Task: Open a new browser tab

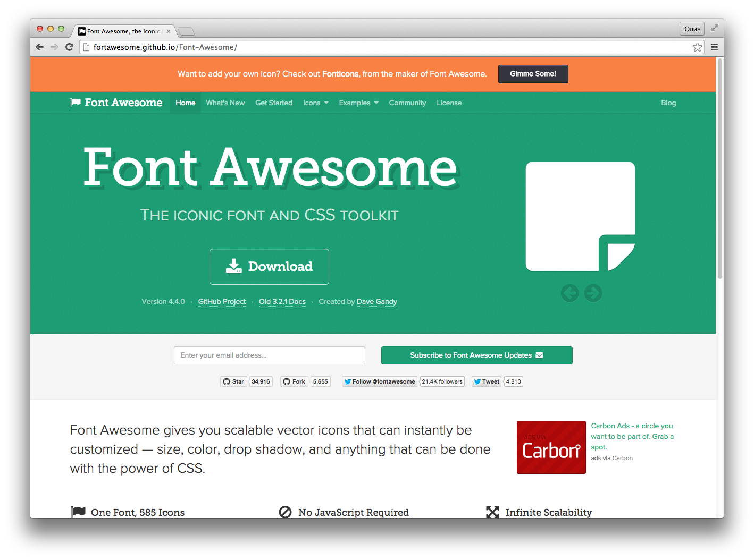Action: [186, 31]
